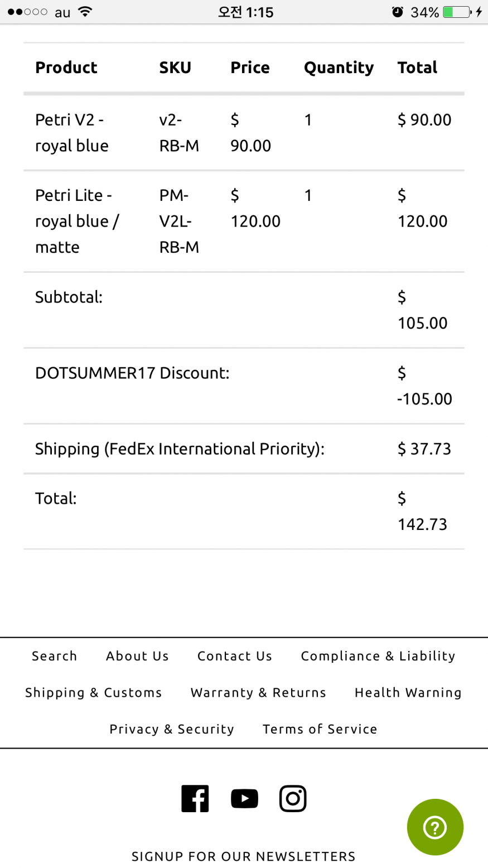Screen dimensions: 488x868
Task: Go to About Us page
Action: (x=137, y=656)
